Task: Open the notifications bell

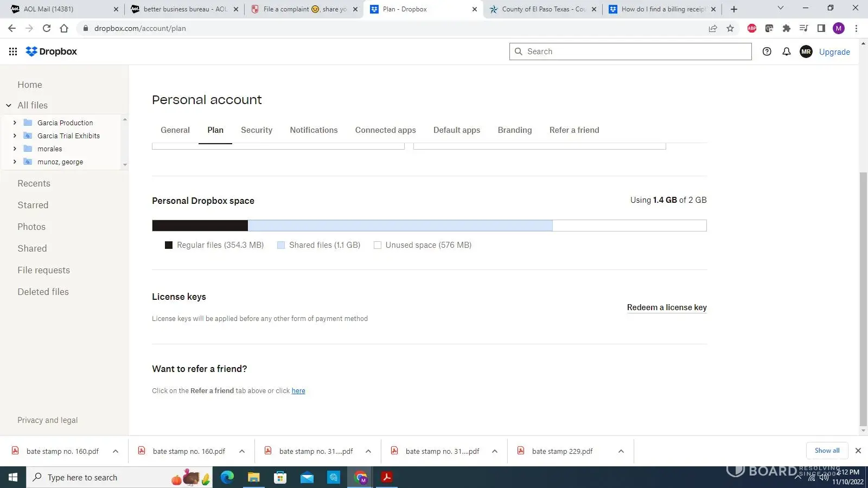Action: click(x=786, y=52)
